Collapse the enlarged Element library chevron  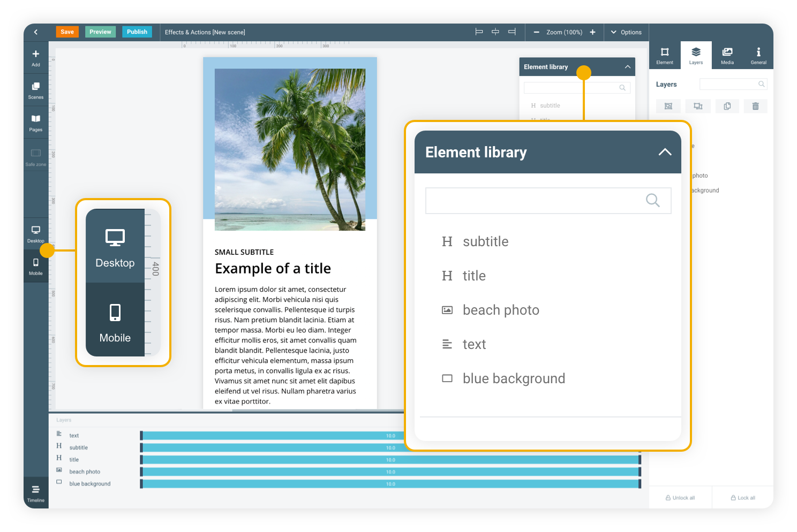(x=665, y=152)
